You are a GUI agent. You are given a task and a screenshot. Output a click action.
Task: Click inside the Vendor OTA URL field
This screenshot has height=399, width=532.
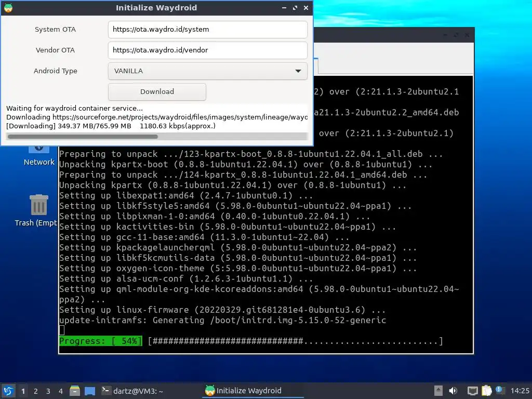click(208, 50)
